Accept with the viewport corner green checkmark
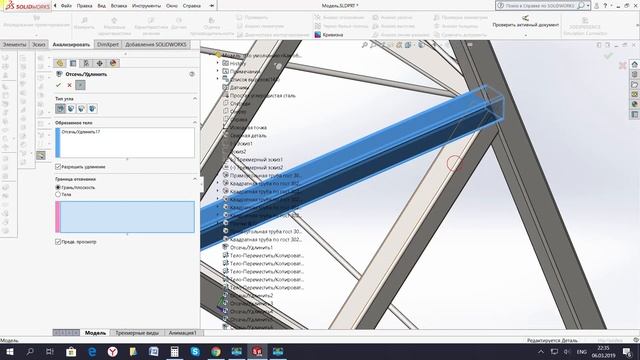This screenshot has height=360, width=640. pyautogui.click(x=608, y=56)
